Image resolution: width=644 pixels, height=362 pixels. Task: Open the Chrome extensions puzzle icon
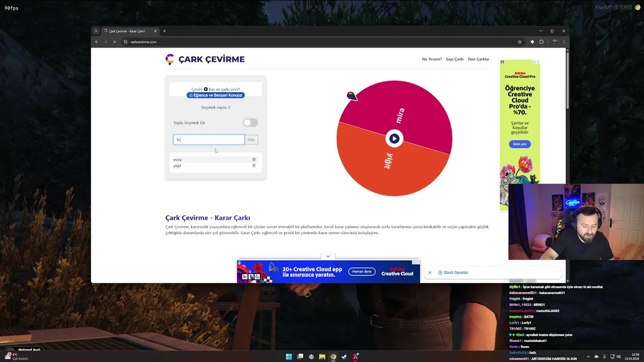click(541, 42)
